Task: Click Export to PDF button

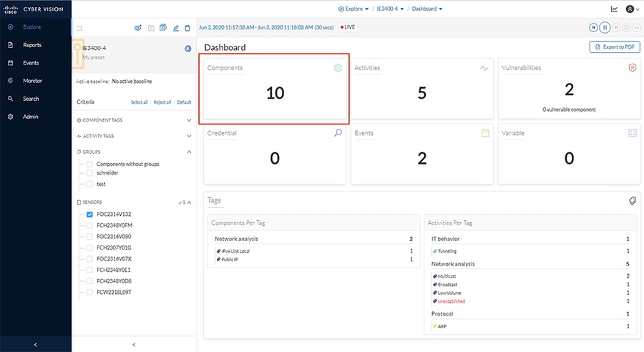Action: coord(615,47)
